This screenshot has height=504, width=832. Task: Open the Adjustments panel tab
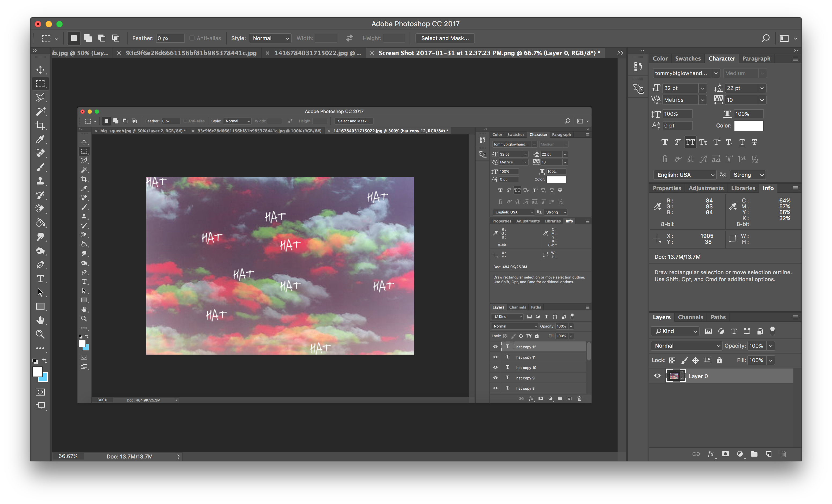point(706,188)
